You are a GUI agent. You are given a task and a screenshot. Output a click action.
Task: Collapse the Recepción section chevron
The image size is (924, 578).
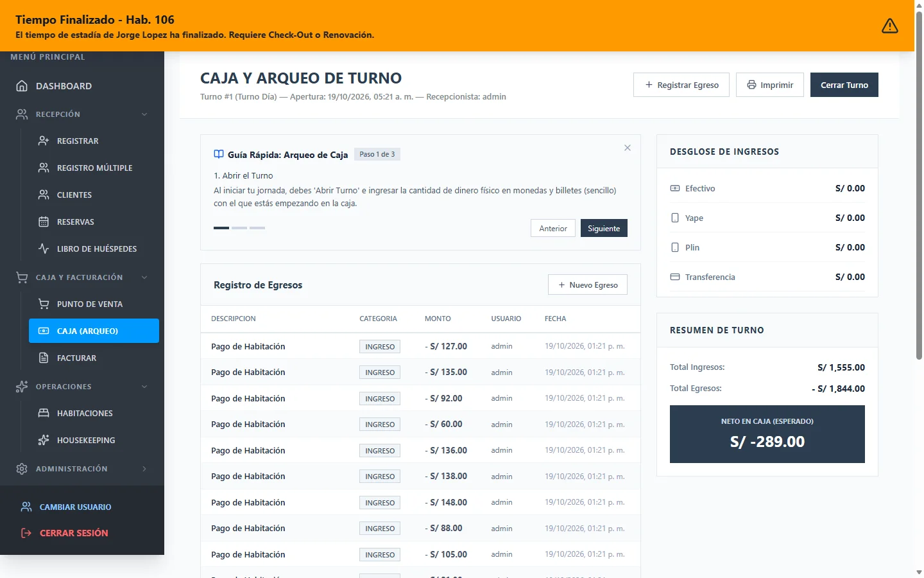tap(144, 114)
